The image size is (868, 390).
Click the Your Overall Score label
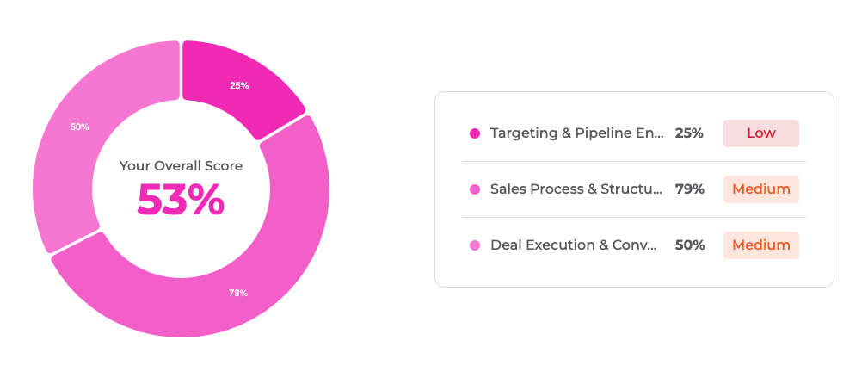pos(181,165)
